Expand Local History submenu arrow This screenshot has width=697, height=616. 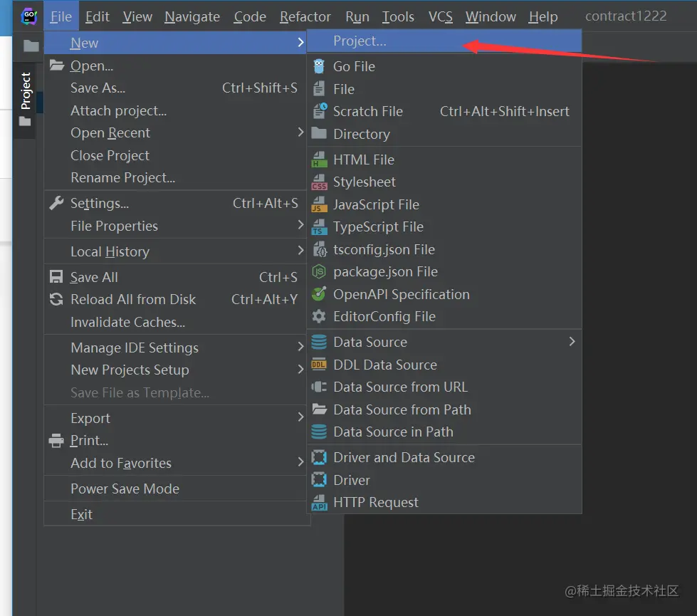(x=300, y=251)
